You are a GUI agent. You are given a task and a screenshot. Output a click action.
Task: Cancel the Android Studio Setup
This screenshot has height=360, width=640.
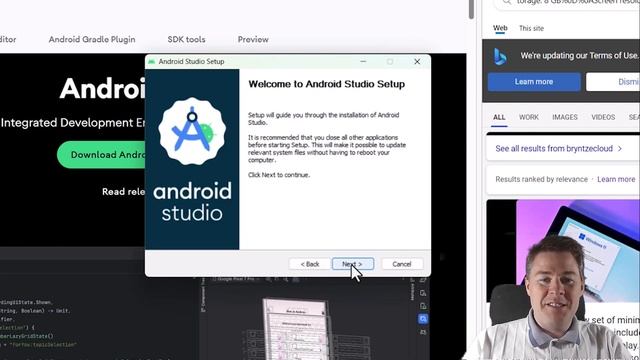402,264
